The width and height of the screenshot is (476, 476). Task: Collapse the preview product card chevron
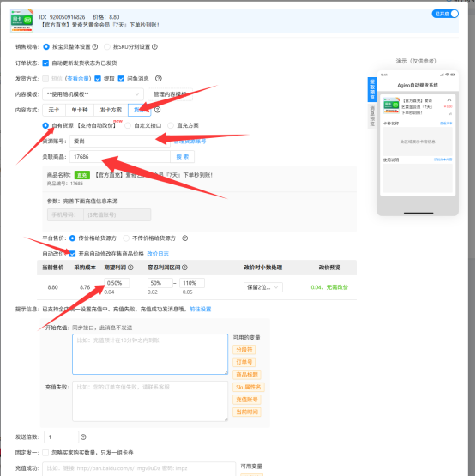[x=449, y=99]
